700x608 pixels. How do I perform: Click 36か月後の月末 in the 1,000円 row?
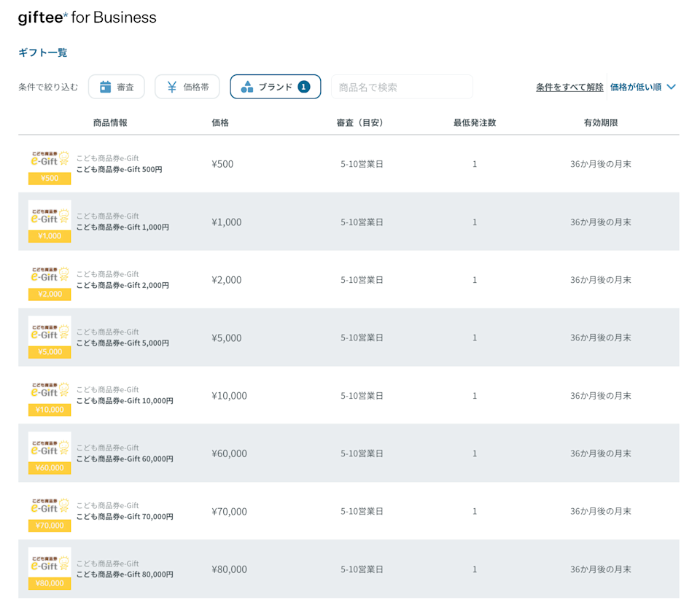(x=600, y=222)
